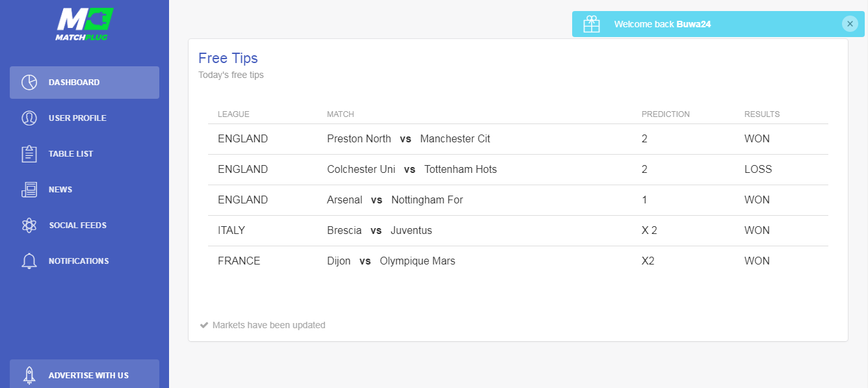Click the User Profile person icon

pos(29,118)
